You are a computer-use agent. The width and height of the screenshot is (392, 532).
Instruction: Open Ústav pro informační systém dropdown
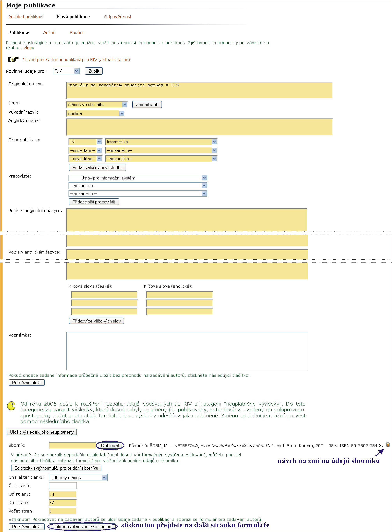click(138, 178)
